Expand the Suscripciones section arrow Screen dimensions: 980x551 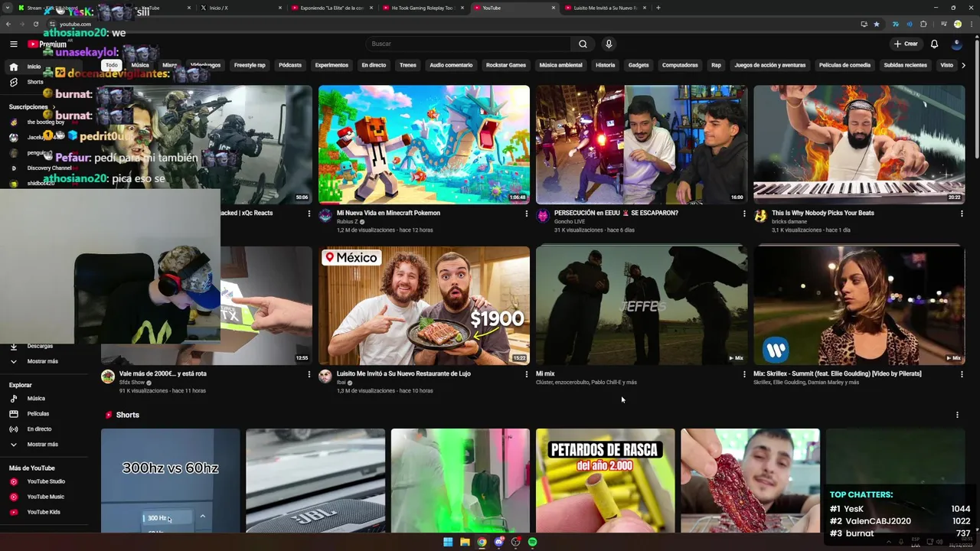[x=54, y=107]
